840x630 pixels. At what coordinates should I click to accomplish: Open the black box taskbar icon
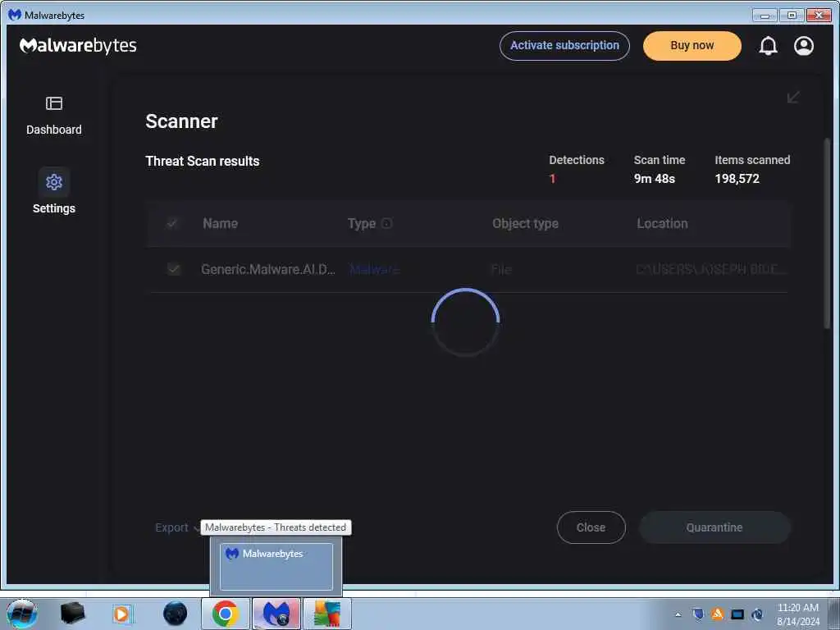pyautogui.click(x=72, y=614)
